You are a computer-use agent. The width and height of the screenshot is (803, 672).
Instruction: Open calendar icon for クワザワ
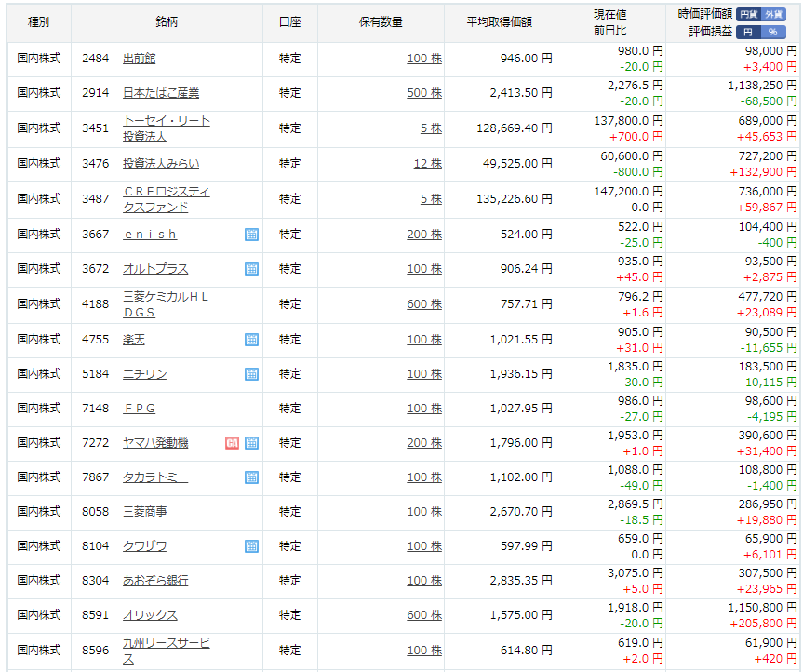(251, 546)
